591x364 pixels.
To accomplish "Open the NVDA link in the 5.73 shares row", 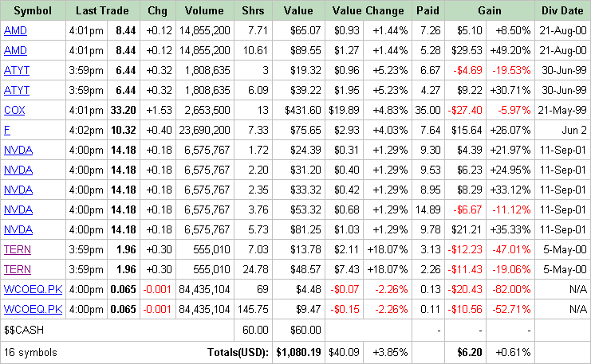I will (18, 230).
